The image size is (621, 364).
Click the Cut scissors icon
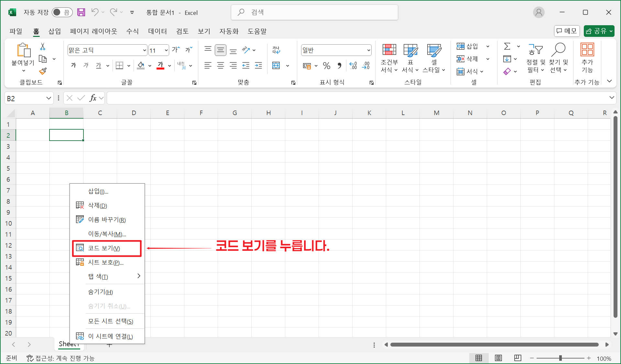(42, 47)
